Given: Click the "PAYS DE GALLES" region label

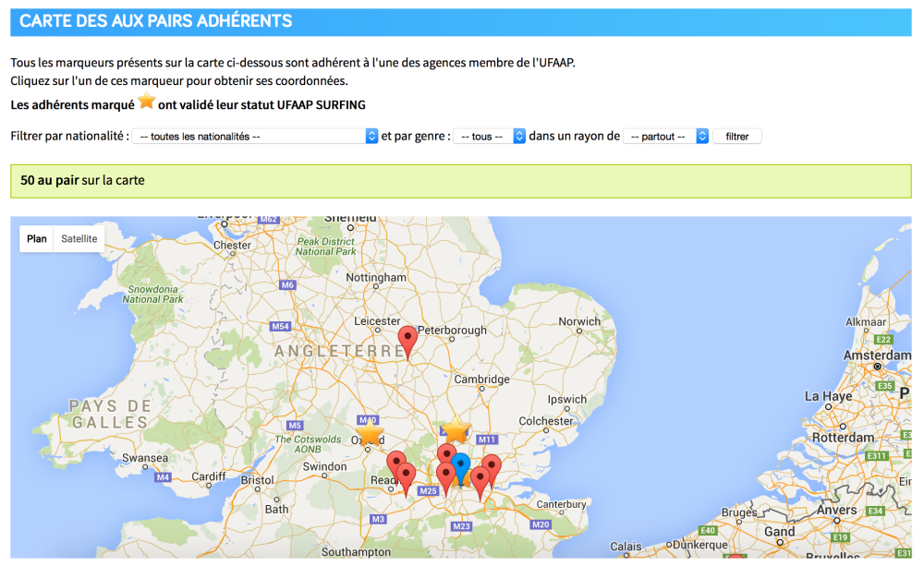Looking at the screenshot, I should point(110,414).
